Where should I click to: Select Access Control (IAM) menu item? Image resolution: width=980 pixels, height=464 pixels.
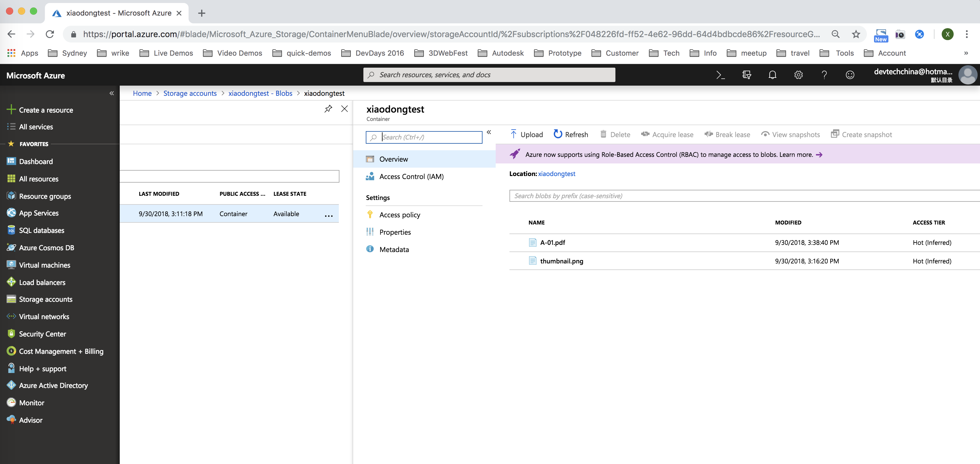411,177
